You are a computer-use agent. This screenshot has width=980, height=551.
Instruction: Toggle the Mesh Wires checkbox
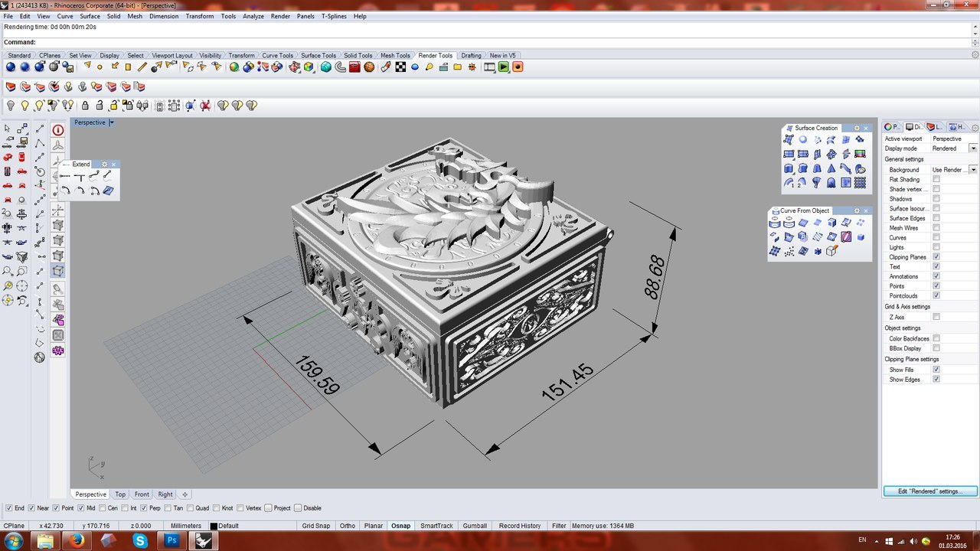(936, 228)
